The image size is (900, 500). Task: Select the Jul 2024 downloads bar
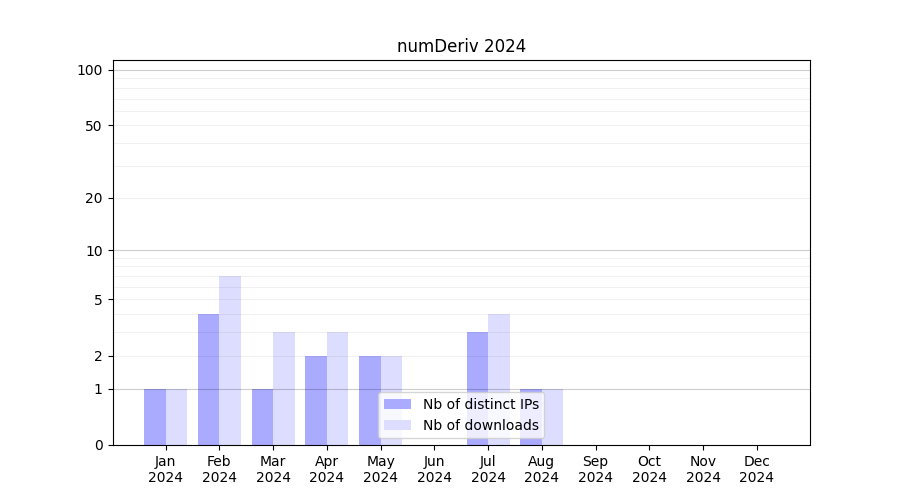[499, 360]
